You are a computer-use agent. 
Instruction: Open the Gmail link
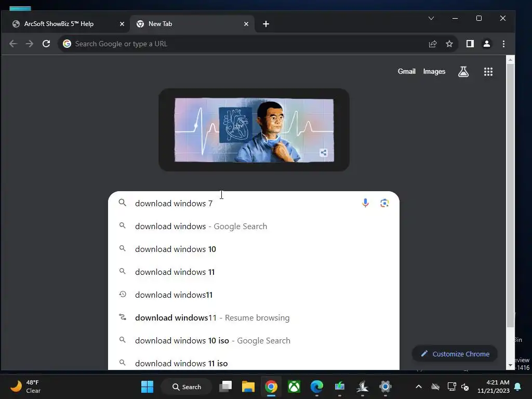[x=406, y=71]
